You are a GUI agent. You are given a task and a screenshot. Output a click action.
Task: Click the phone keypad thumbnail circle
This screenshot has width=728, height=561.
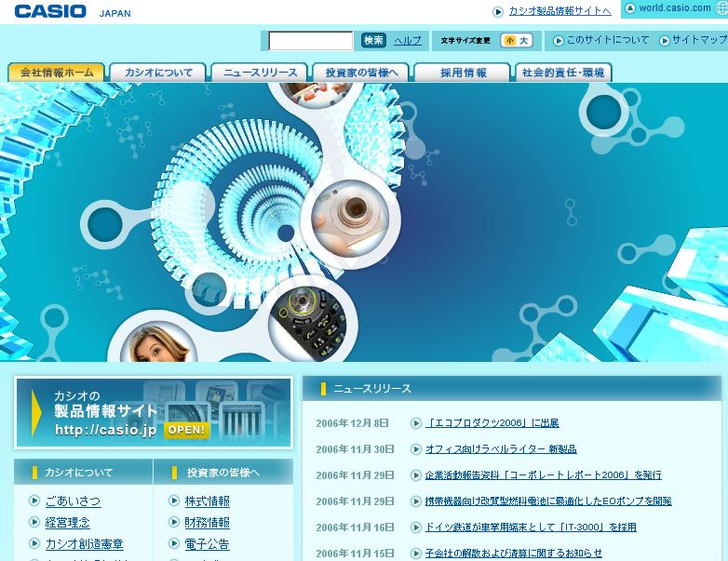(307, 323)
